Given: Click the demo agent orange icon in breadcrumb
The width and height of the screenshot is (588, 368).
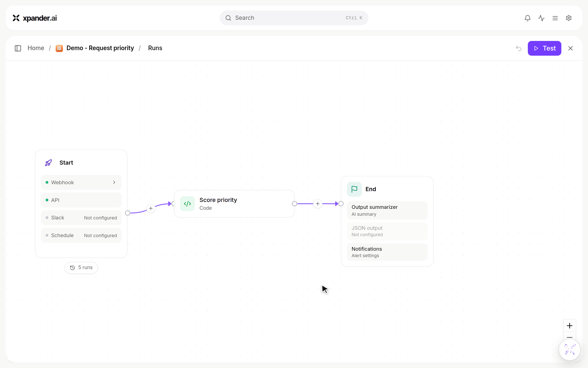Looking at the screenshot, I should 59,48.
